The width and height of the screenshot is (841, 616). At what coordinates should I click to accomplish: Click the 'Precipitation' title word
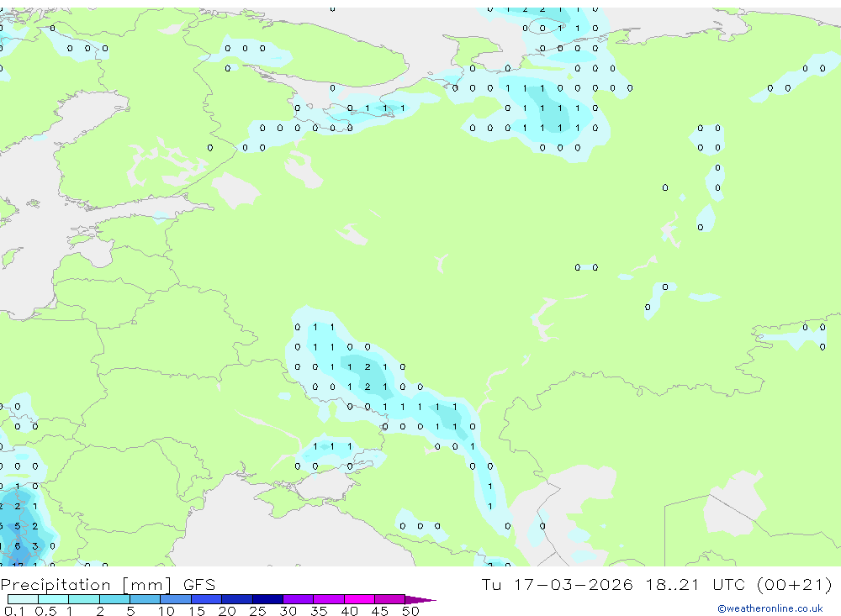tap(56, 585)
